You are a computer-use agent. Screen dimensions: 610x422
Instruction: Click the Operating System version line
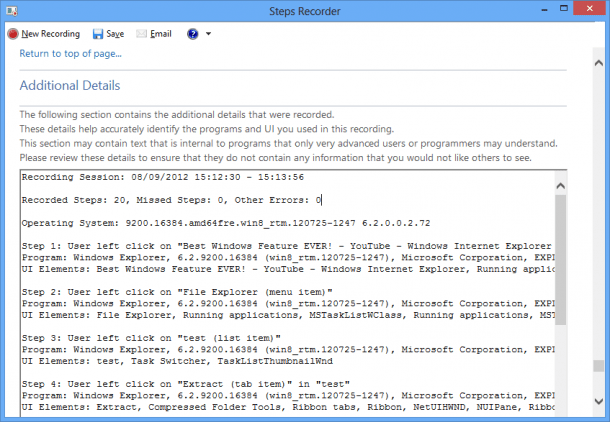pos(226,223)
